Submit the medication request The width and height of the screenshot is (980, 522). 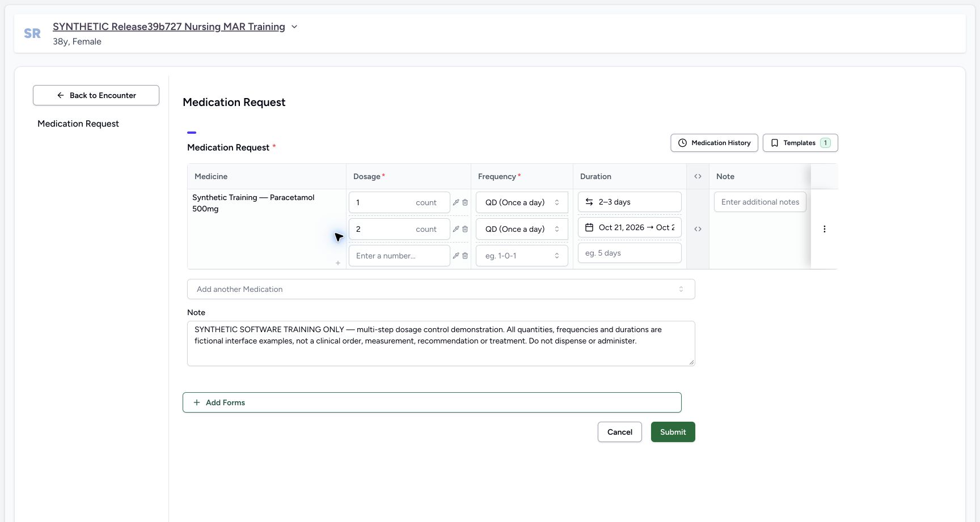coord(673,432)
